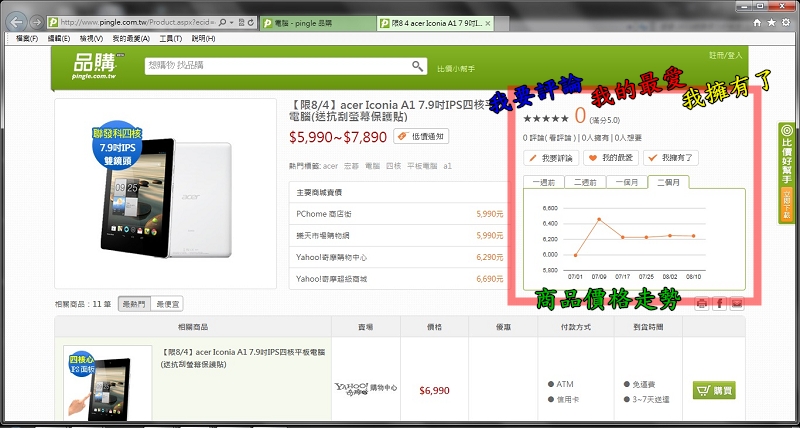Click the 四核 hot tag

(393, 166)
